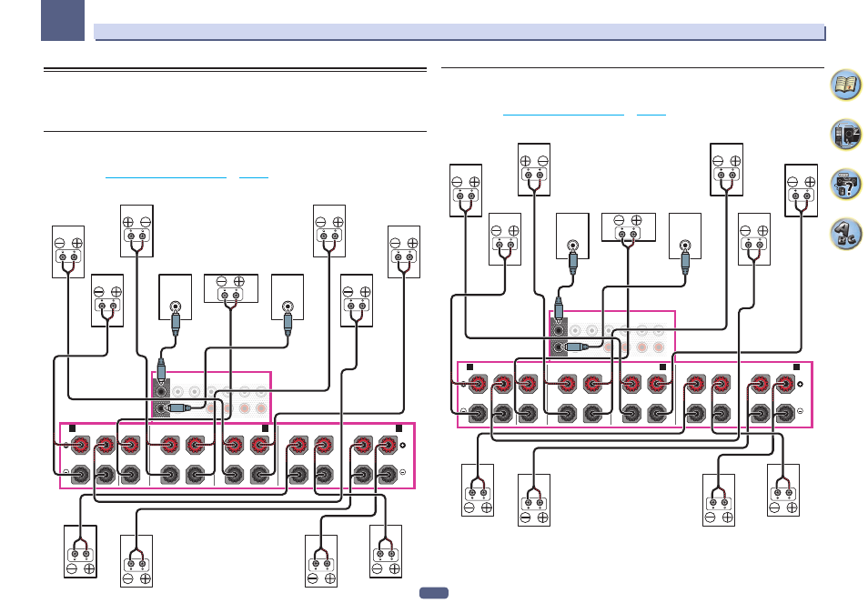Open the receiver question-mark help icon
The image size is (868, 613).
point(846,185)
